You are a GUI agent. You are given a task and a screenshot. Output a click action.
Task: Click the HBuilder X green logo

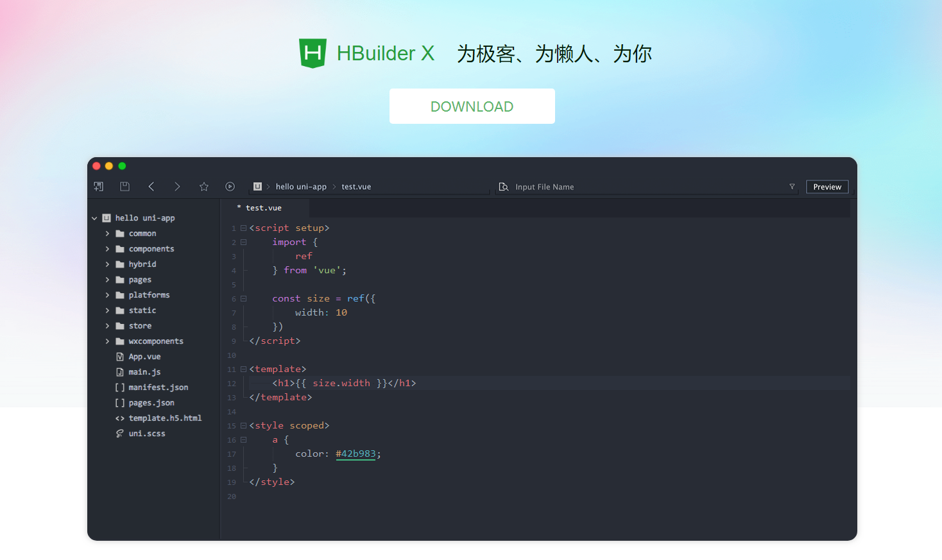tap(313, 53)
